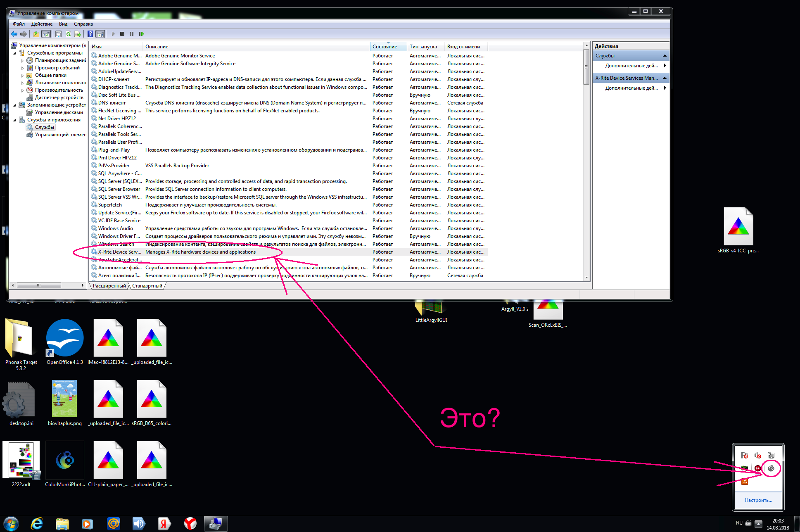Select Диспетчер устройств in the tree
The image size is (800, 532).
coord(55,97)
